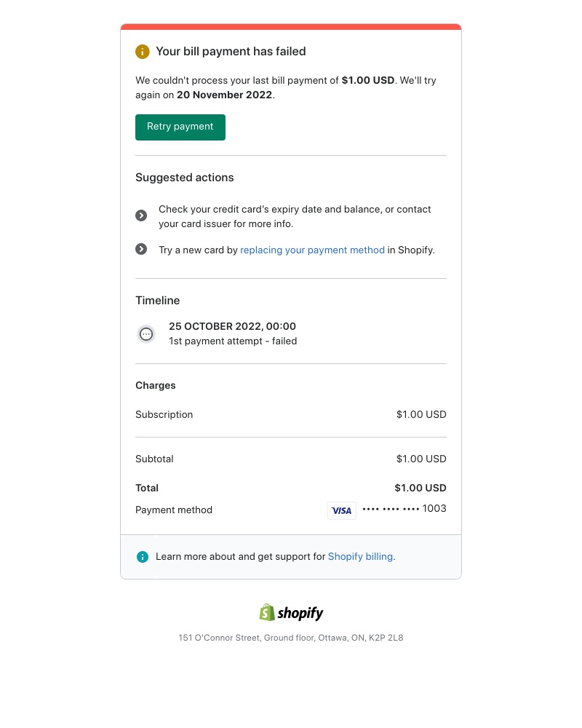Screen dimensions: 582x728
Task: Click the chevron icon next to new card suggestion
Action: point(141,249)
